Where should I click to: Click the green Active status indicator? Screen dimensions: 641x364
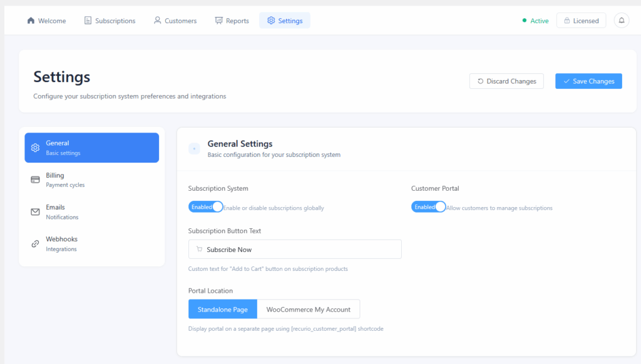[x=535, y=21]
